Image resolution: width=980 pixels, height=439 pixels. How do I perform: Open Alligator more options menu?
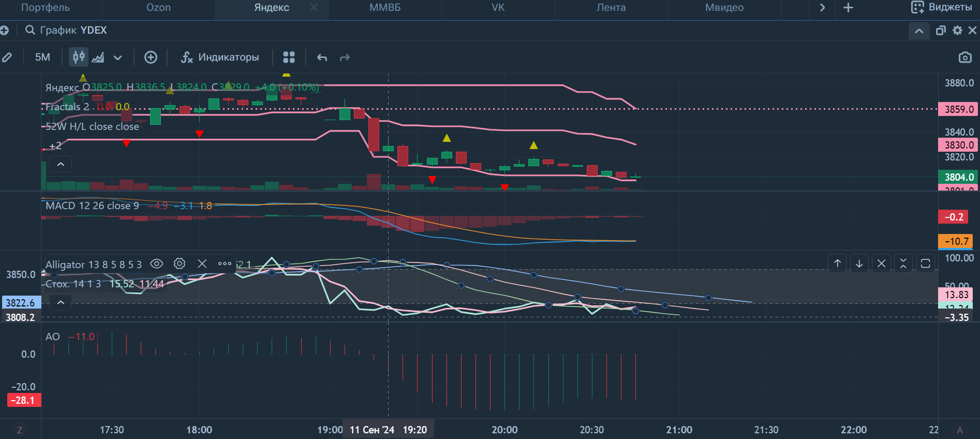[x=225, y=264]
